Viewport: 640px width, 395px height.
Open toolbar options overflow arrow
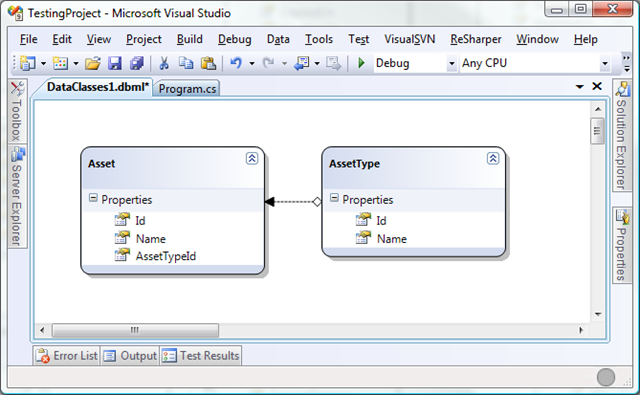[x=627, y=64]
